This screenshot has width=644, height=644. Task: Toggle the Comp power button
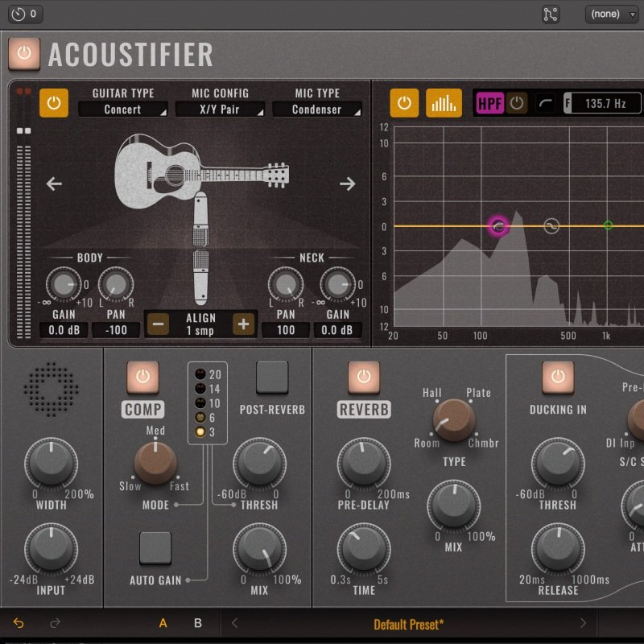[142, 377]
